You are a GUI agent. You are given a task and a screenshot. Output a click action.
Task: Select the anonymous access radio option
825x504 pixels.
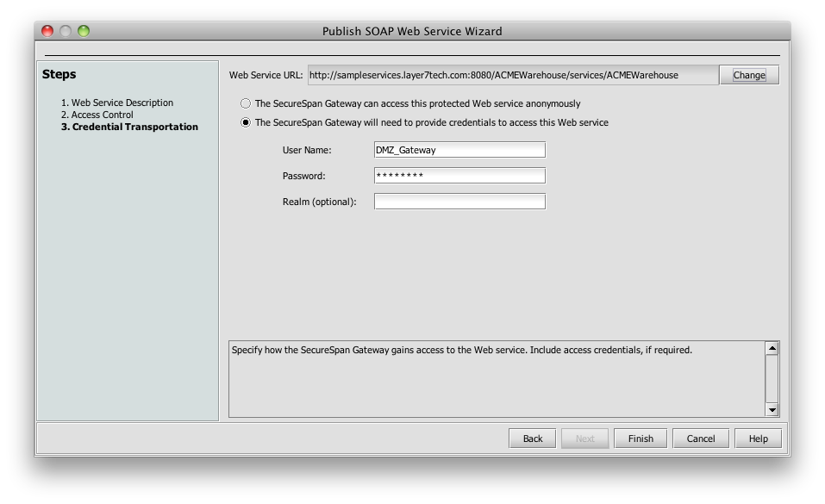(246, 103)
